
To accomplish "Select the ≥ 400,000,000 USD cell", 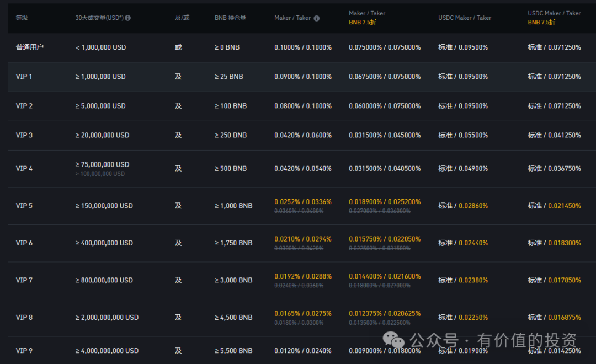I will (104, 243).
